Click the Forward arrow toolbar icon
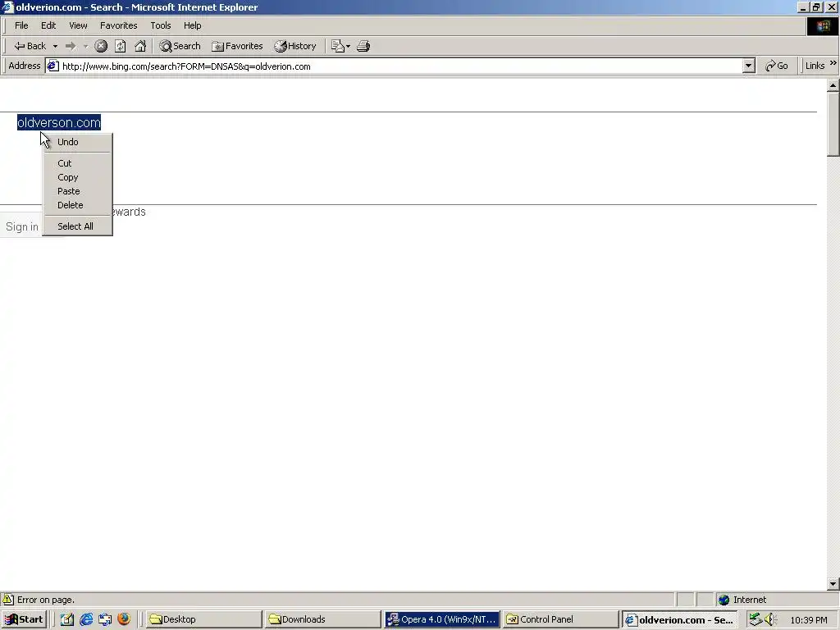The width and height of the screenshot is (840, 630). tap(71, 46)
